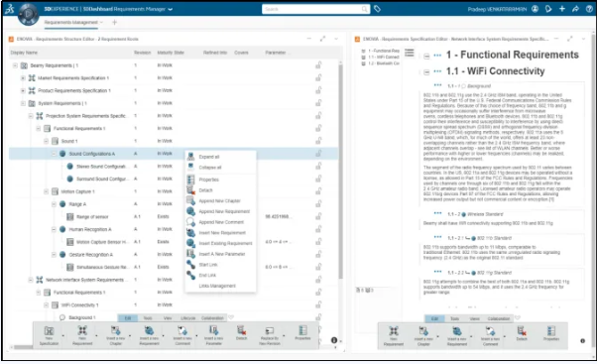Click New Specification icon in left toolbar
Image resolution: width=597 pixels, height=364 pixels.
pyautogui.click(x=50, y=335)
